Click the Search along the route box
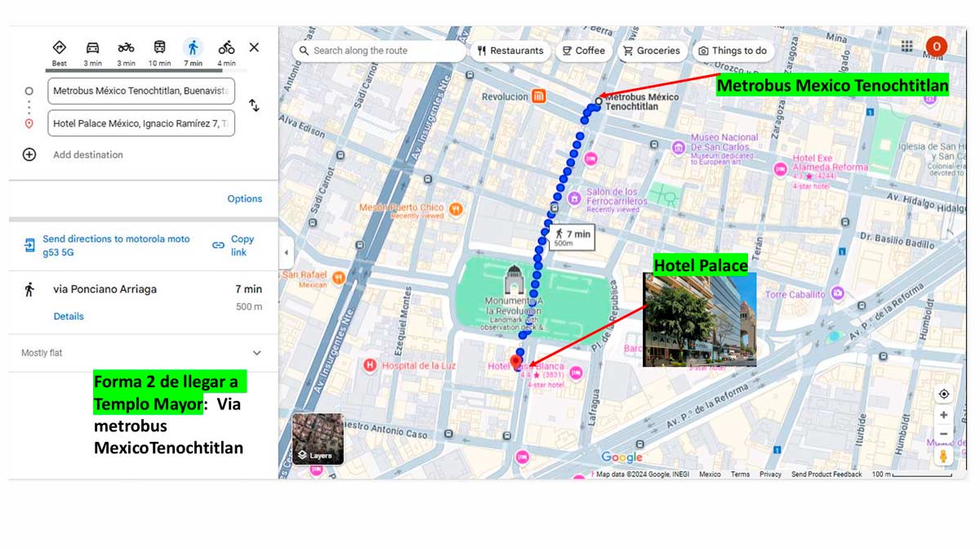Image resolution: width=980 pixels, height=549 pixels. point(380,51)
